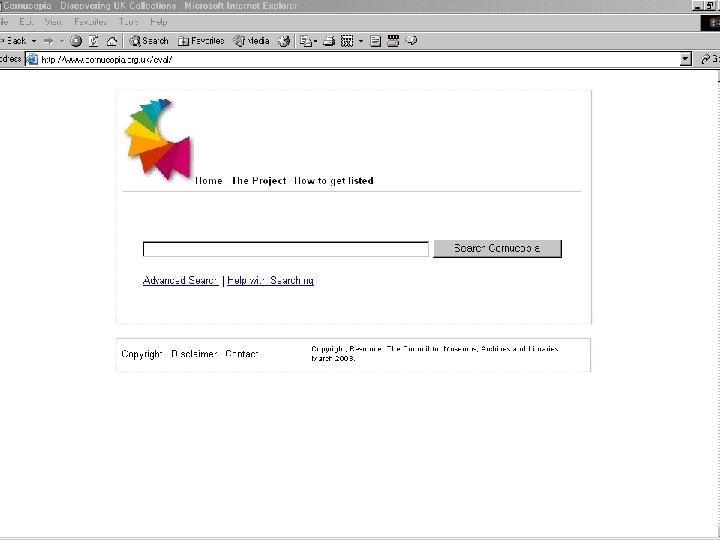Show the History pane icon
The width and height of the screenshot is (720, 540).
[x=284, y=41]
